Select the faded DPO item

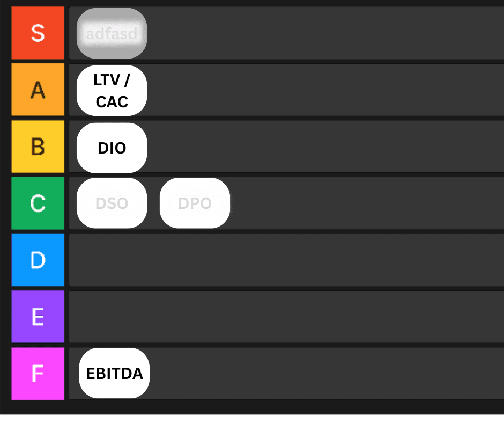click(195, 203)
